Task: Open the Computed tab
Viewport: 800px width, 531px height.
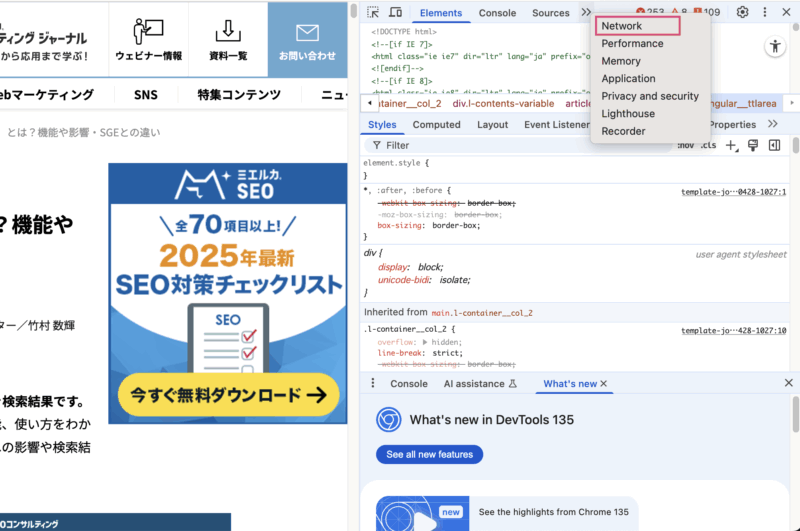Action: coord(436,124)
